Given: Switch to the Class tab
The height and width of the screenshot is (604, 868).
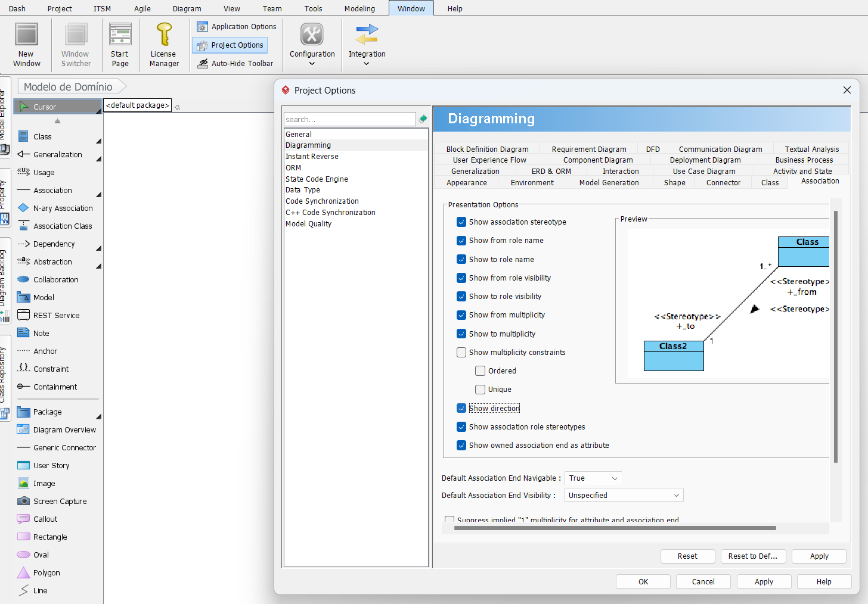Looking at the screenshot, I should coord(770,183).
